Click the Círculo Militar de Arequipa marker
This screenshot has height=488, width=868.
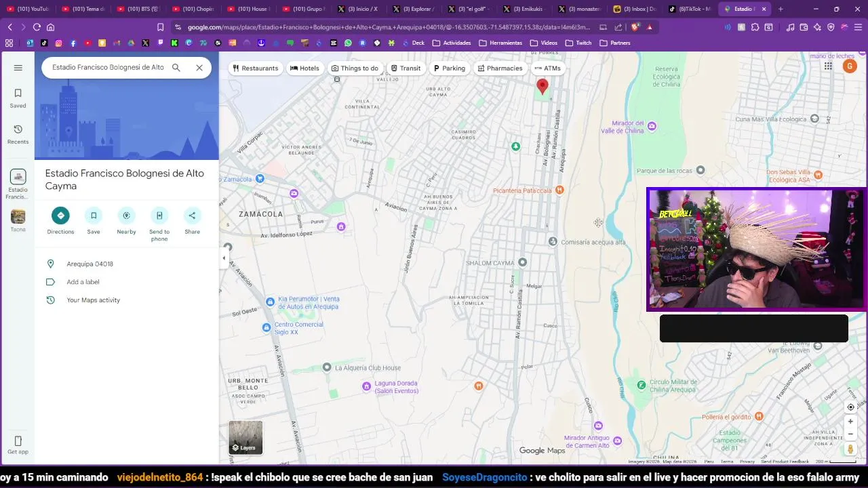coord(642,385)
